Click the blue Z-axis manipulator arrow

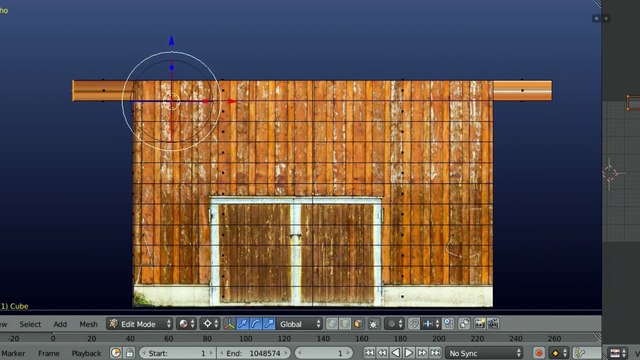pyautogui.click(x=171, y=40)
